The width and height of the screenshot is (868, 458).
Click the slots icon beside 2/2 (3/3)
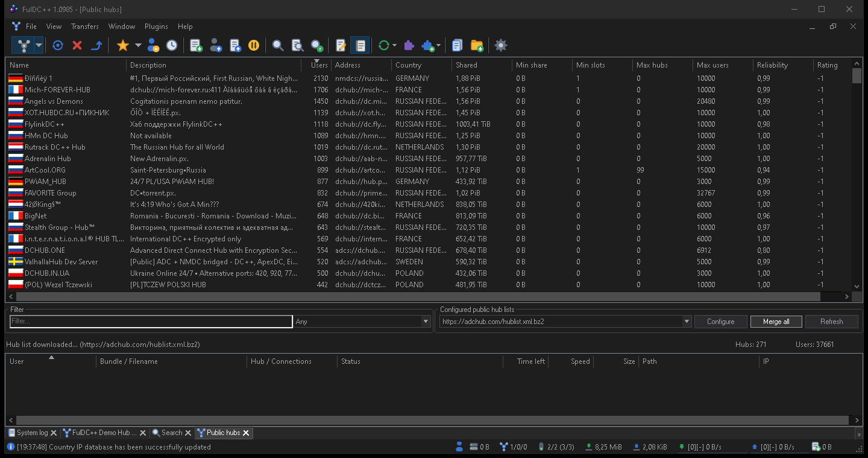coord(541,447)
